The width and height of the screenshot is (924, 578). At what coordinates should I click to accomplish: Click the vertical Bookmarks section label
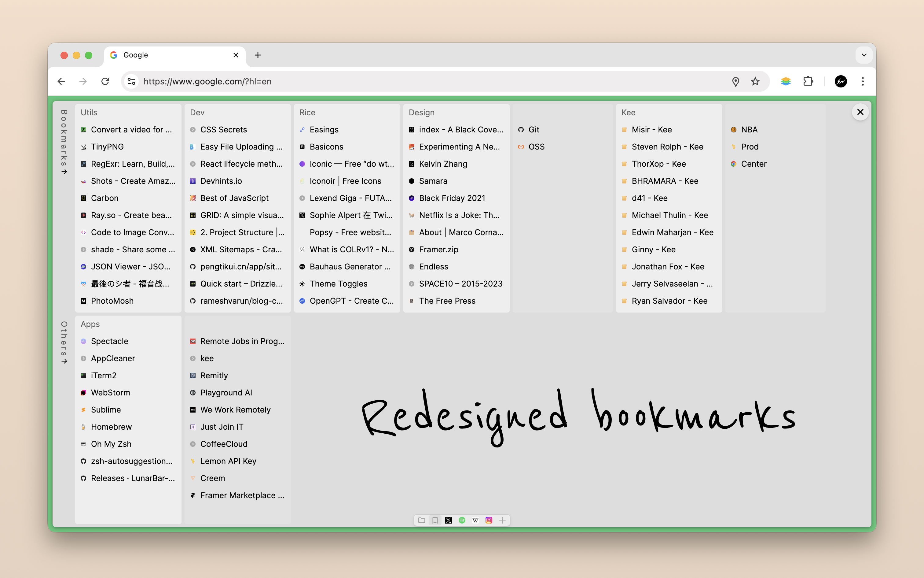64,142
